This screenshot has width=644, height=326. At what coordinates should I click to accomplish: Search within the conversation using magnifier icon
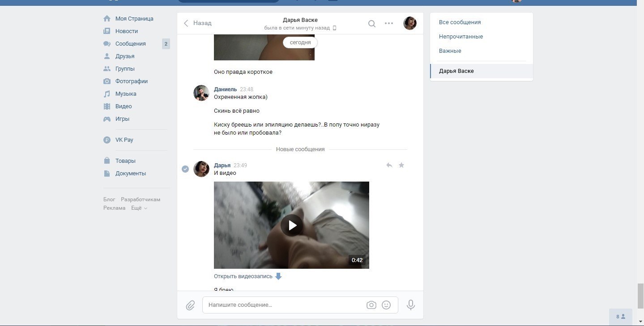click(x=371, y=24)
